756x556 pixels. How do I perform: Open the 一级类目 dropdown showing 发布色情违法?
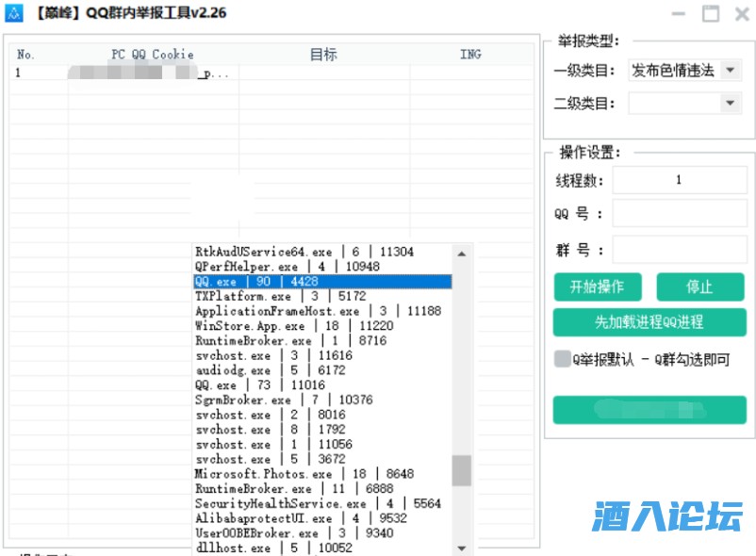685,71
